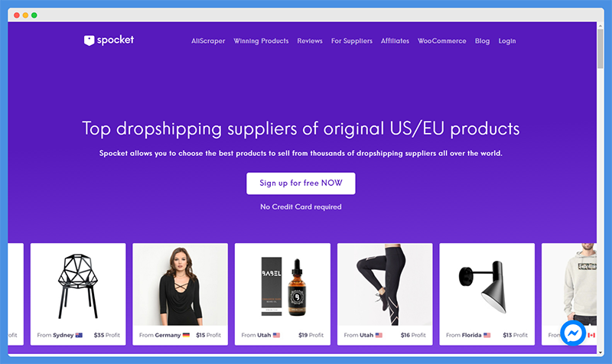The width and height of the screenshot is (612, 364).
Task: Visit the Affiliates page
Action: [x=395, y=41]
